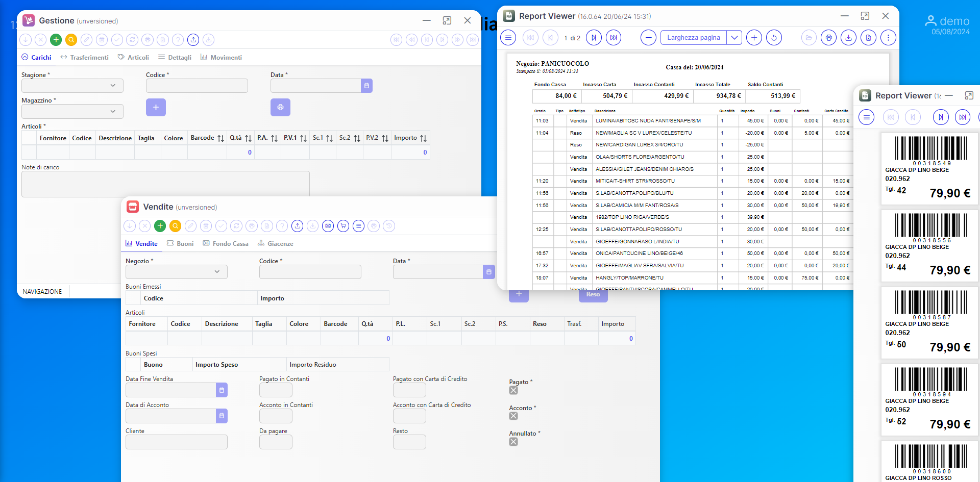Open the Negozio dropdown in Vendite
Screen dimensions: 980x482
177,272
